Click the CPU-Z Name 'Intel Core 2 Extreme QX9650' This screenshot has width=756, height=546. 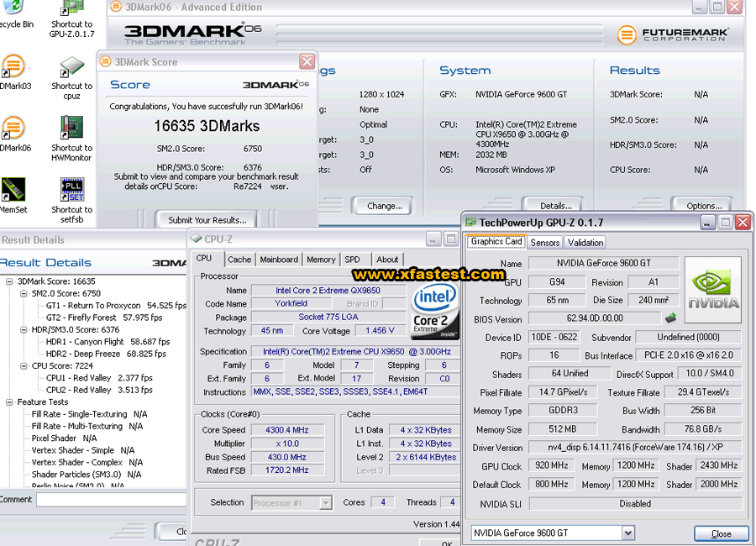328,291
